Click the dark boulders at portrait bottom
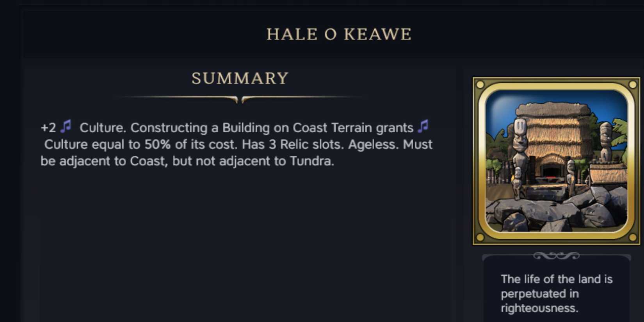This screenshot has width=644, height=322. pyautogui.click(x=556, y=211)
